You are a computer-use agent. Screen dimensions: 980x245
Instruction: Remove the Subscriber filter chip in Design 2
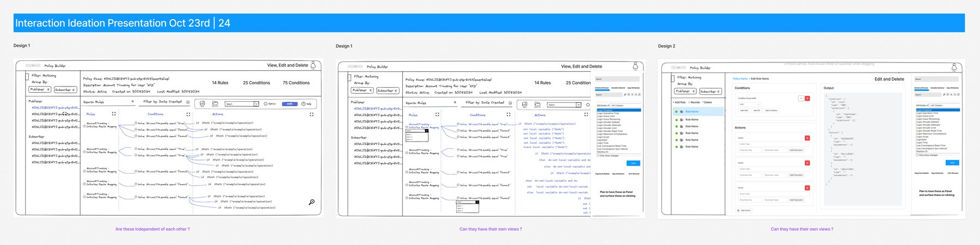click(x=719, y=91)
